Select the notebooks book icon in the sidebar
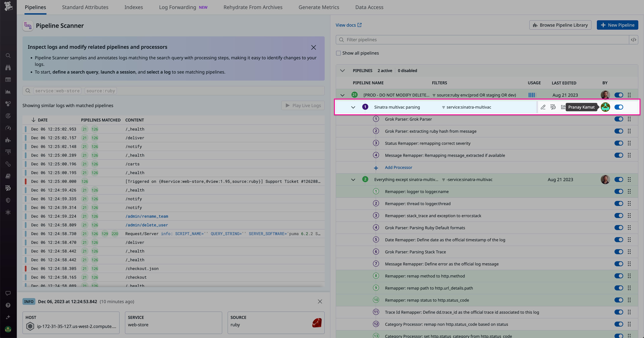The image size is (644, 338). 8,176
